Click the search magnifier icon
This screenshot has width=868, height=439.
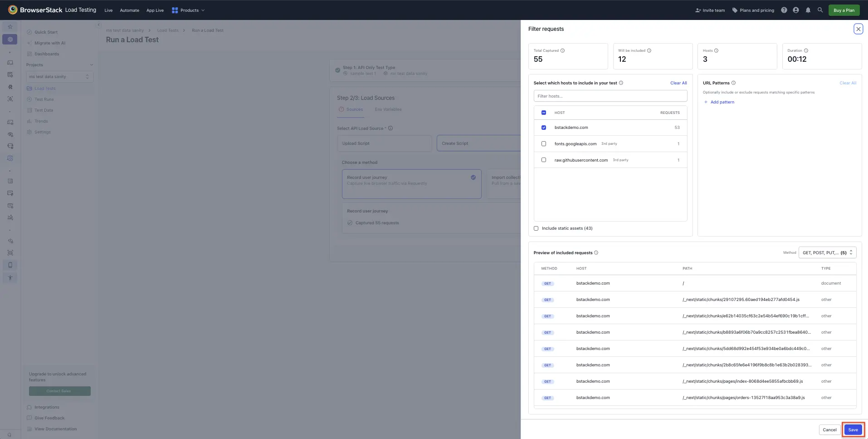click(x=820, y=10)
